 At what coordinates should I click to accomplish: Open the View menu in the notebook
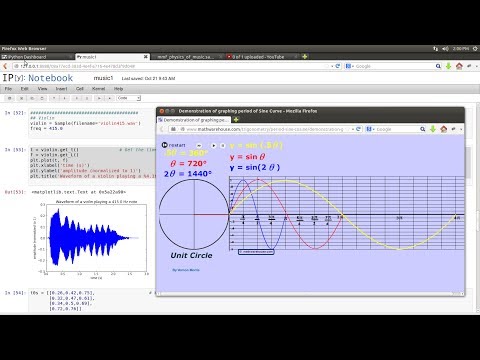pos(42,89)
